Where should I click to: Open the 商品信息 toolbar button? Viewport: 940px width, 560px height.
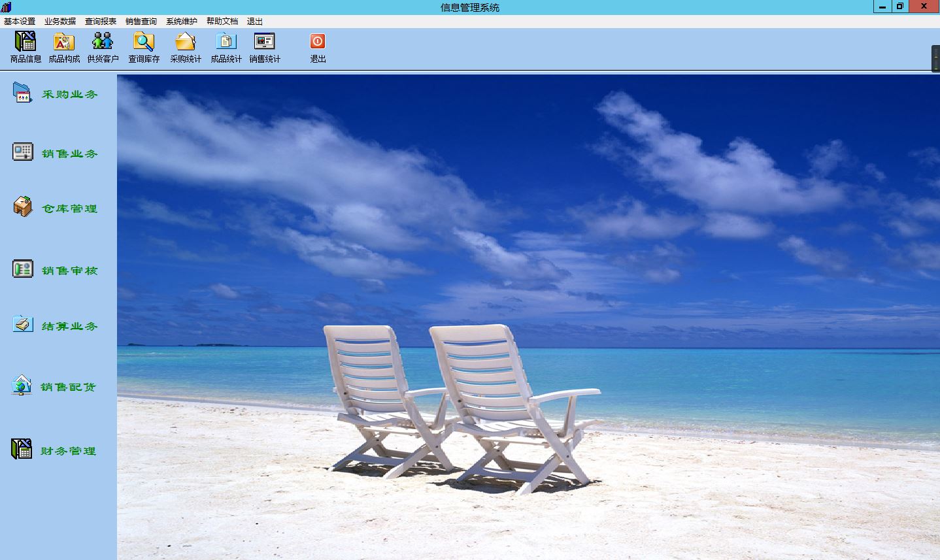click(25, 47)
